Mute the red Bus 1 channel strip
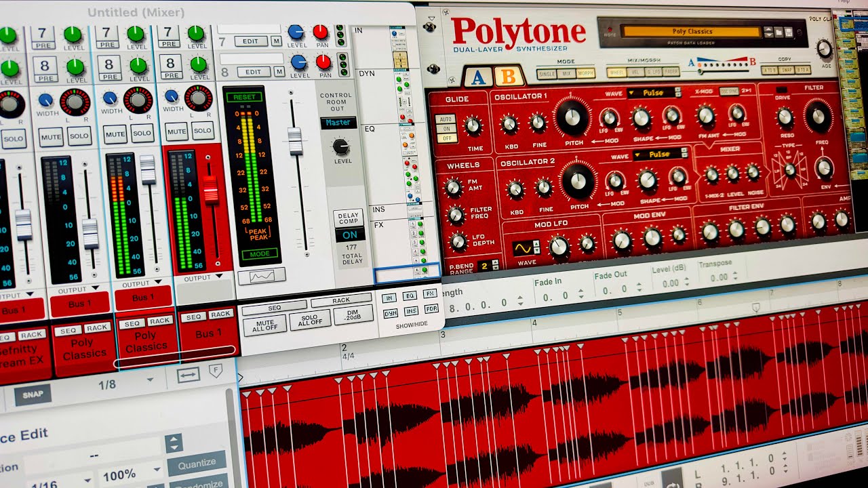 (x=176, y=131)
